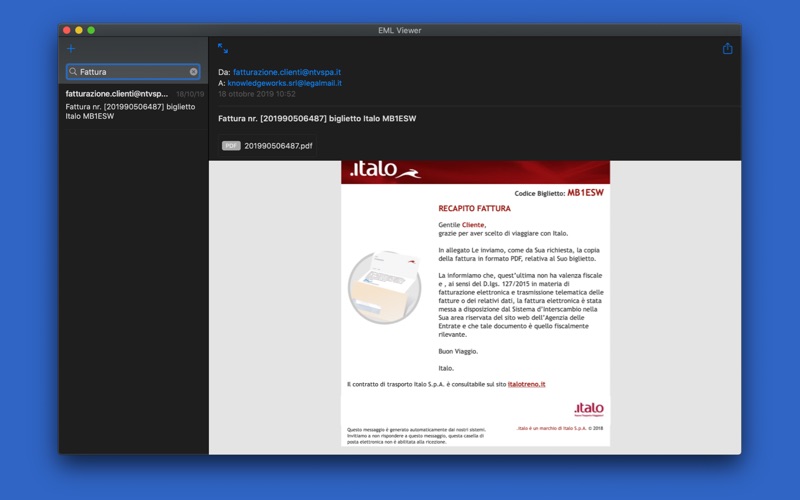
Task: Click the green zoom window button
Action: click(91, 30)
